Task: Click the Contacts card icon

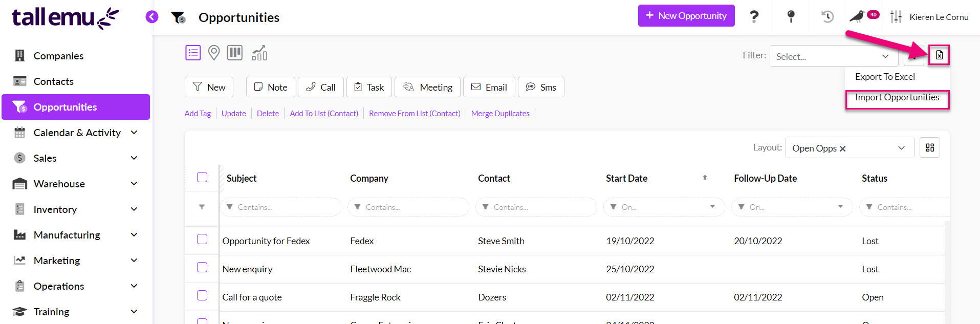Action: 20,81
